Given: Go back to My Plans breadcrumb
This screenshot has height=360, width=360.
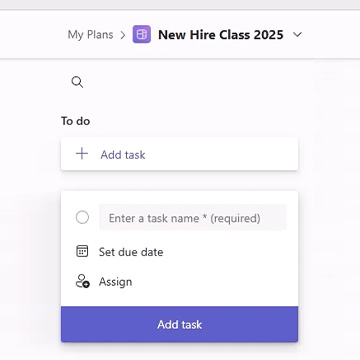Looking at the screenshot, I should [x=90, y=35].
